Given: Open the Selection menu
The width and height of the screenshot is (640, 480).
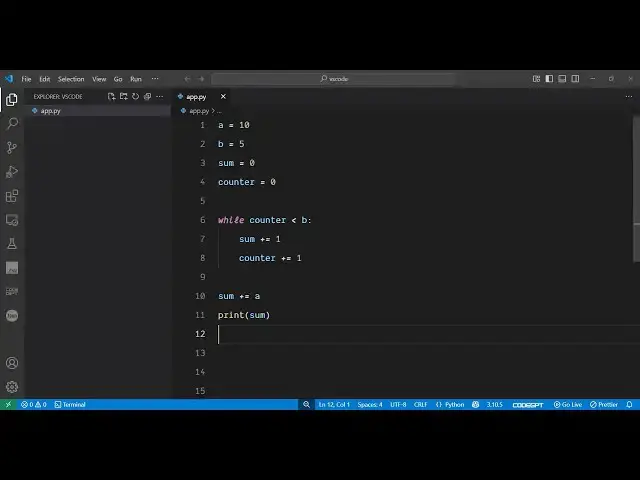Looking at the screenshot, I should click(x=71, y=79).
